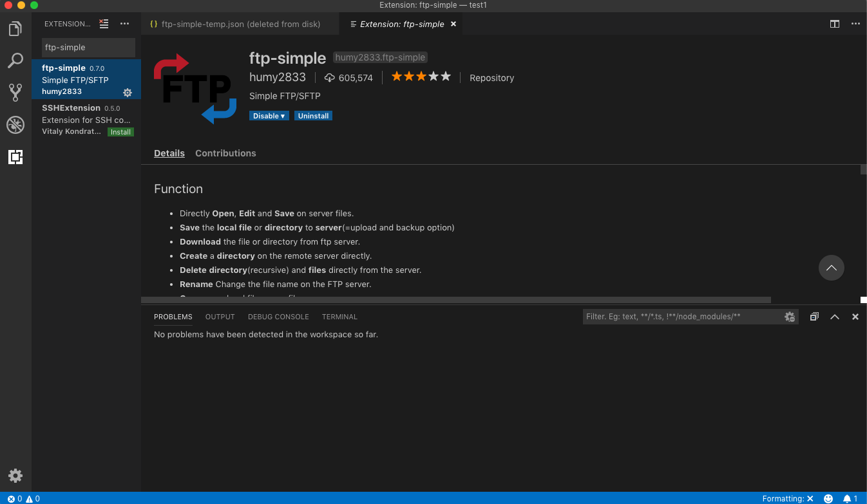The width and height of the screenshot is (867, 504).
Task: Focus the Problems filter input
Action: click(683, 317)
